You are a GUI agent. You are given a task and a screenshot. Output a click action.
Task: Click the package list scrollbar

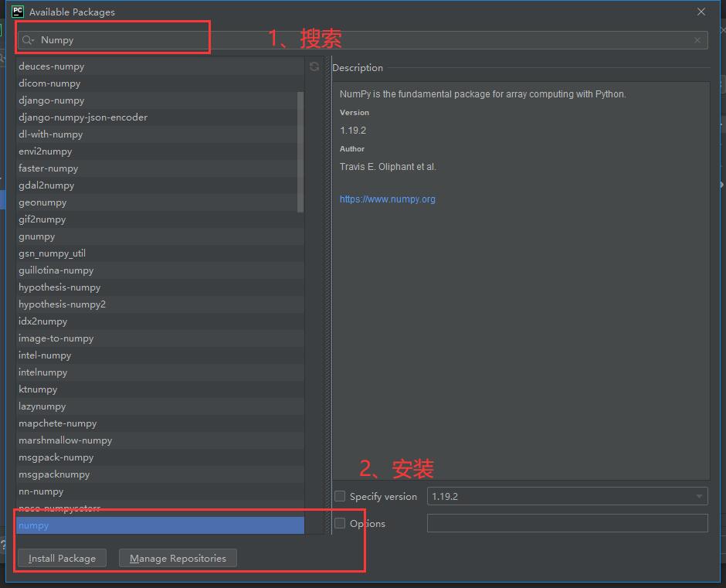300,152
